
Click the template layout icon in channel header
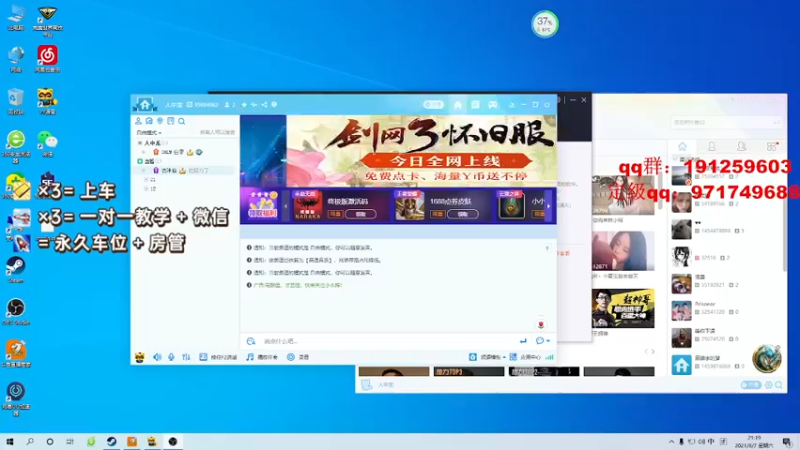click(x=475, y=105)
